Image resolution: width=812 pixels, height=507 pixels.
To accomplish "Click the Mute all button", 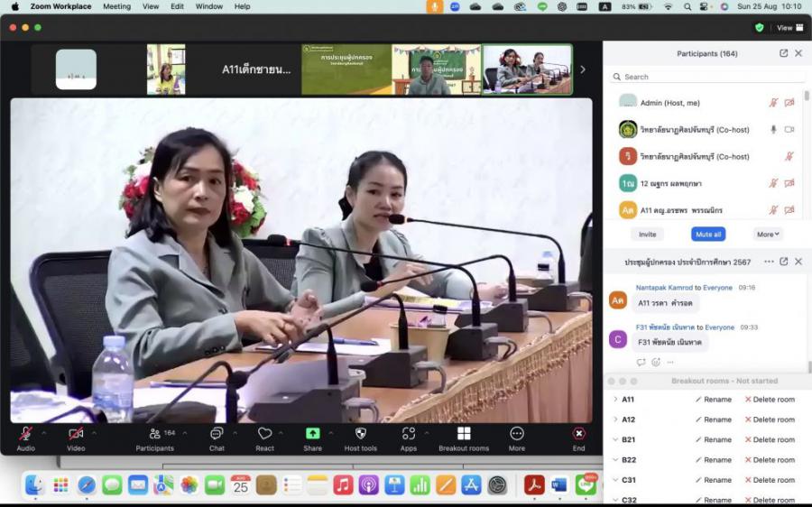I will (708, 234).
